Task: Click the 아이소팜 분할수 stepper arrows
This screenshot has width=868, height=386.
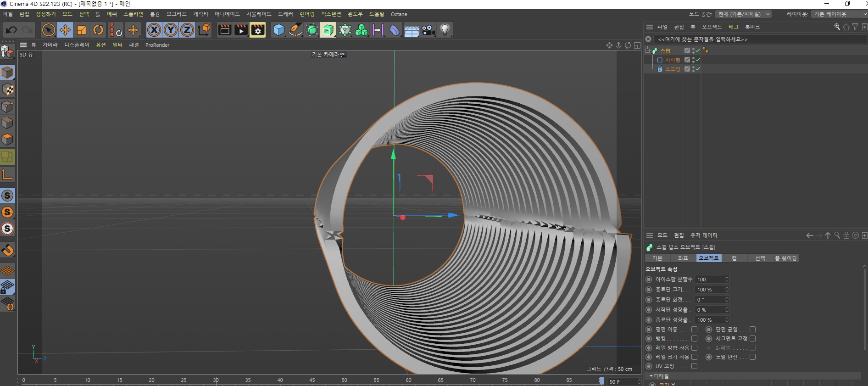Action: (727, 280)
